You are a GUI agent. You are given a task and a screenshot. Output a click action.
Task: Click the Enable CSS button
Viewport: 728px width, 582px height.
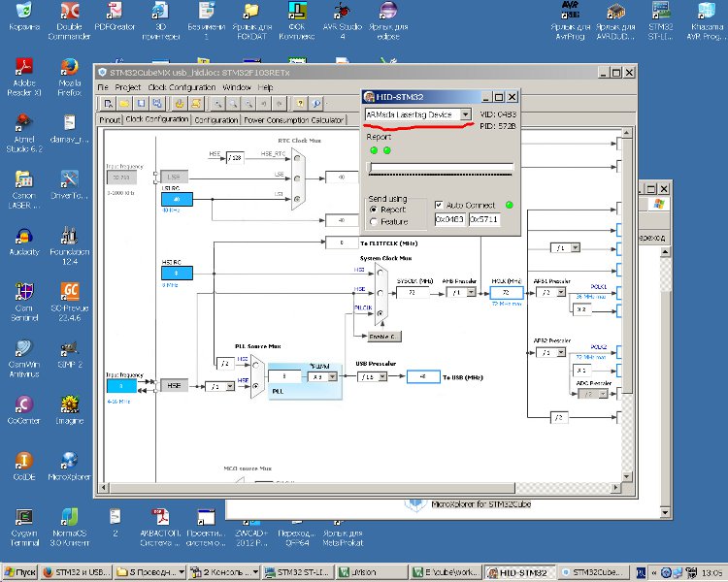[384, 337]
